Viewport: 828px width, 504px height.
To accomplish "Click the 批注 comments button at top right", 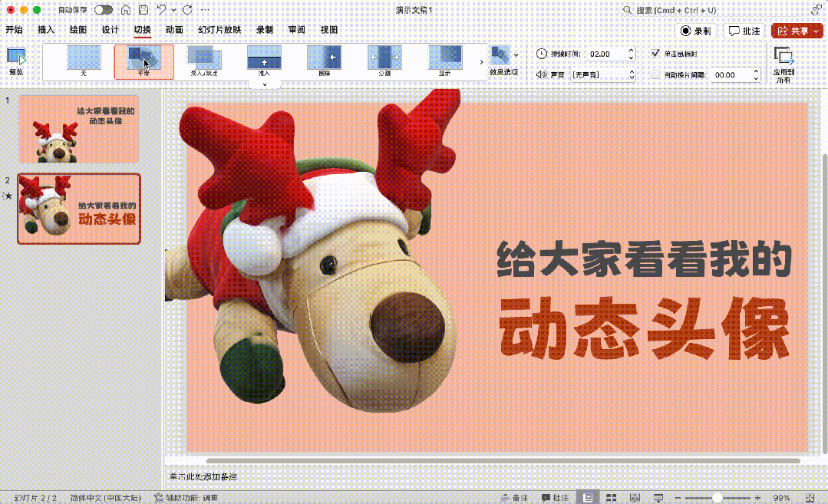I will click(x=744, y=31).
